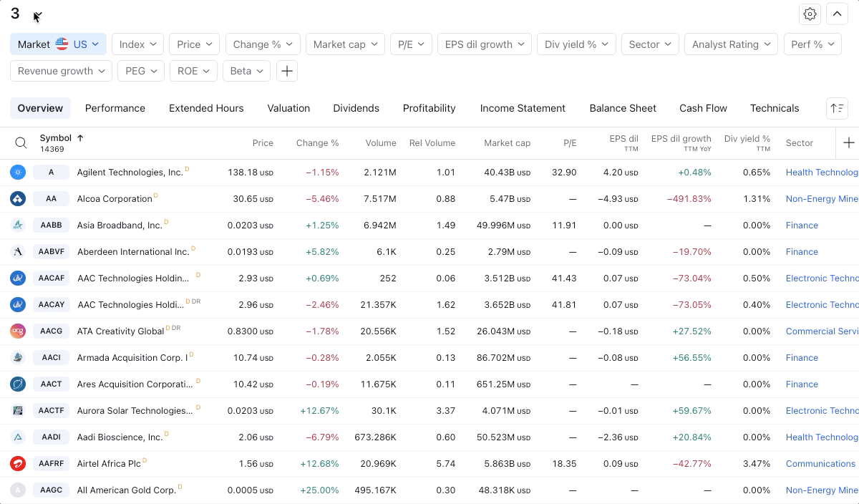This screenshot has width=859, height=504.
Task: Open the Market US dropdown
Action: click(x=58, y=44)
